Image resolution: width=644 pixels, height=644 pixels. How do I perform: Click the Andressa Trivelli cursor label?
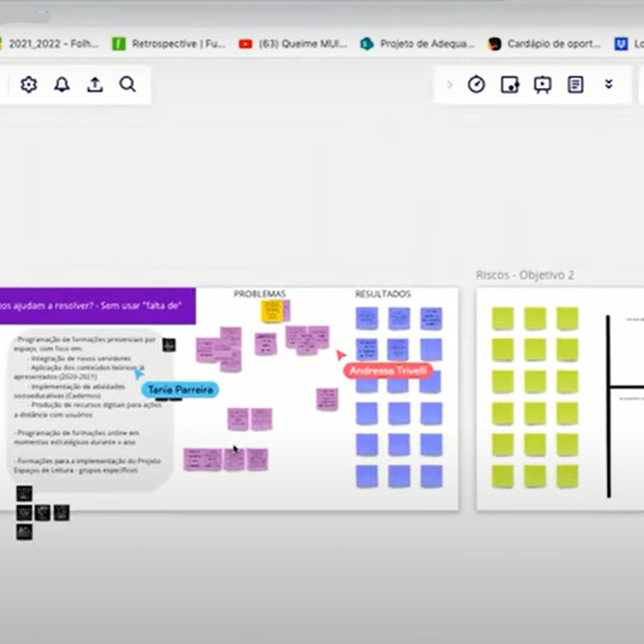pyautogui.click(x=388, y=371)
